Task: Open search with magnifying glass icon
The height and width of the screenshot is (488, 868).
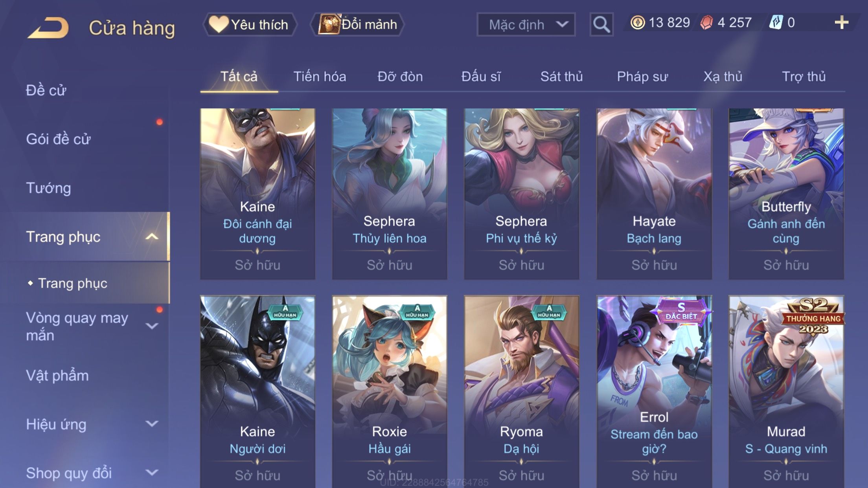Action: click(x=601, y=24)
